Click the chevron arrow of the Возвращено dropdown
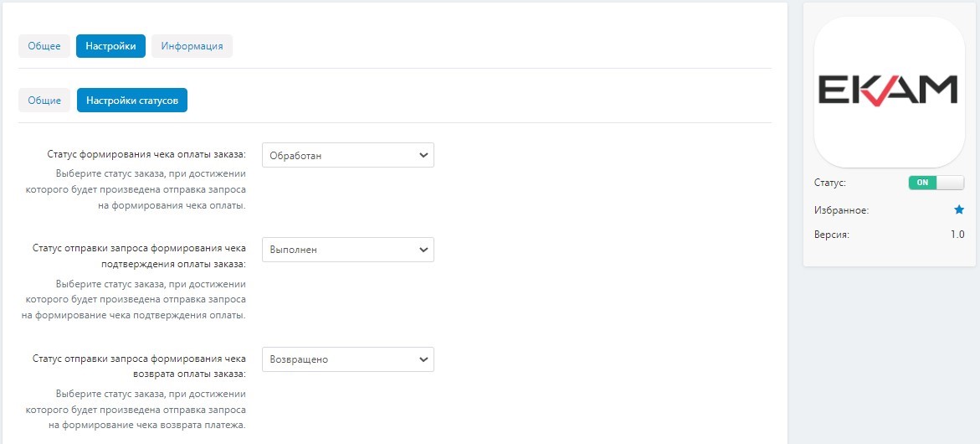Screen dimensions: 980x444 click(423, 359)
